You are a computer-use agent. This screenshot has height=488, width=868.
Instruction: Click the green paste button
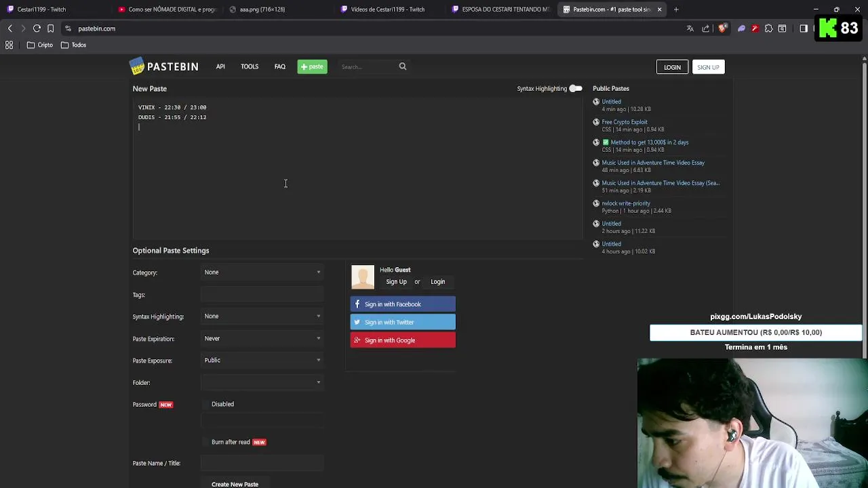[x=313, y=66]
